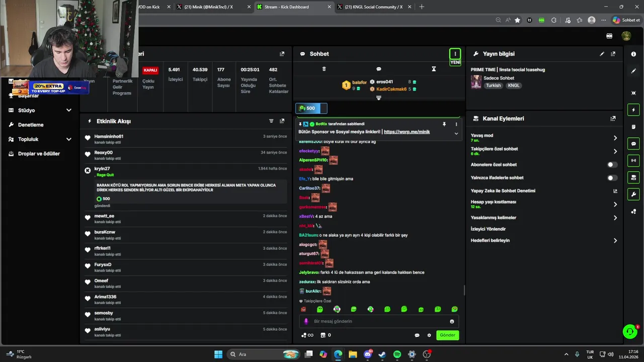This screenshot has height=362, width=644.
Task: Open Droplar ve ödüller in sidebar
Action: pyautogui.click(x=39, y=154)
